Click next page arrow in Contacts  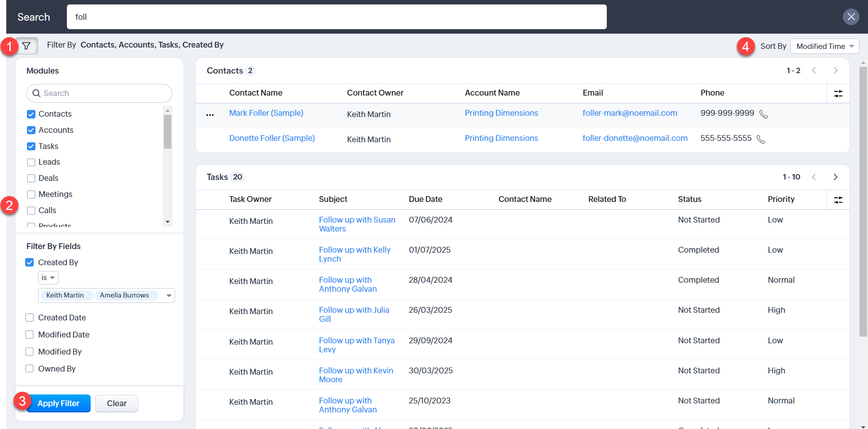pos(835,70)
